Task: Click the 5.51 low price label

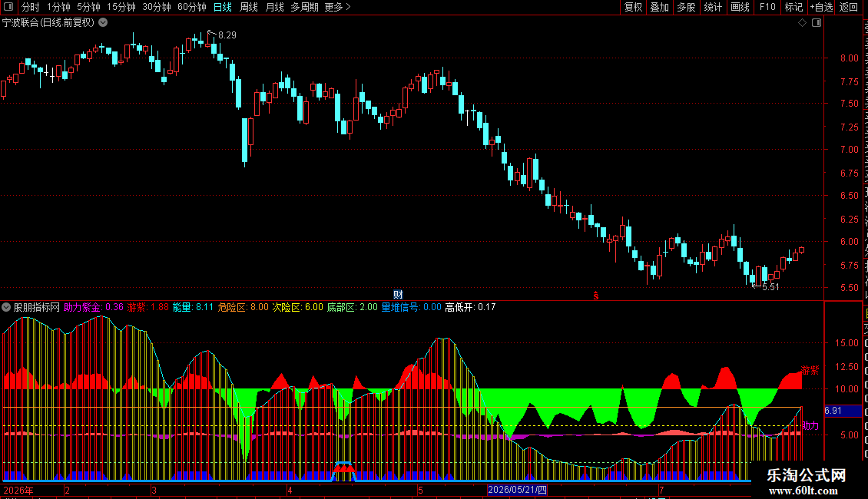Action: pyautogui.click(x=770, y=287)
